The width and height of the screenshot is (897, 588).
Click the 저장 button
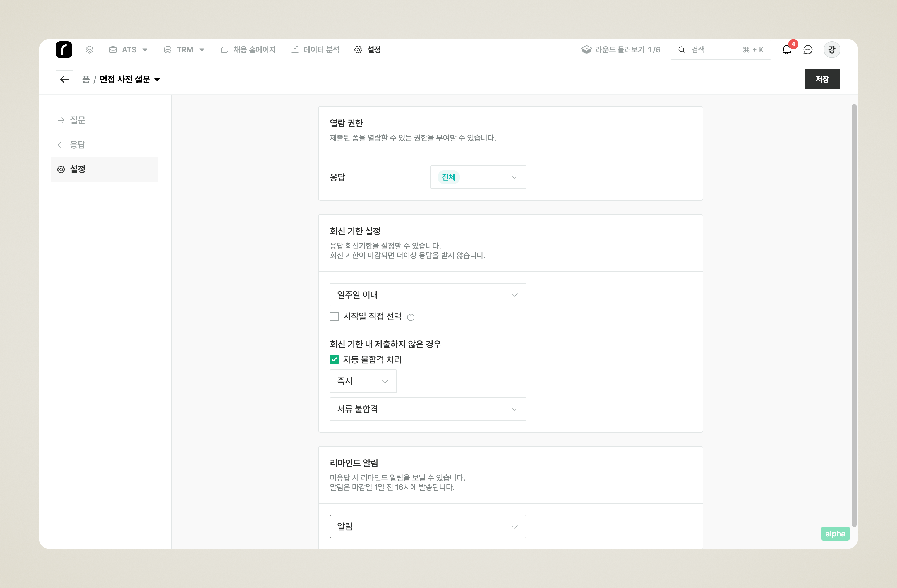822,79
